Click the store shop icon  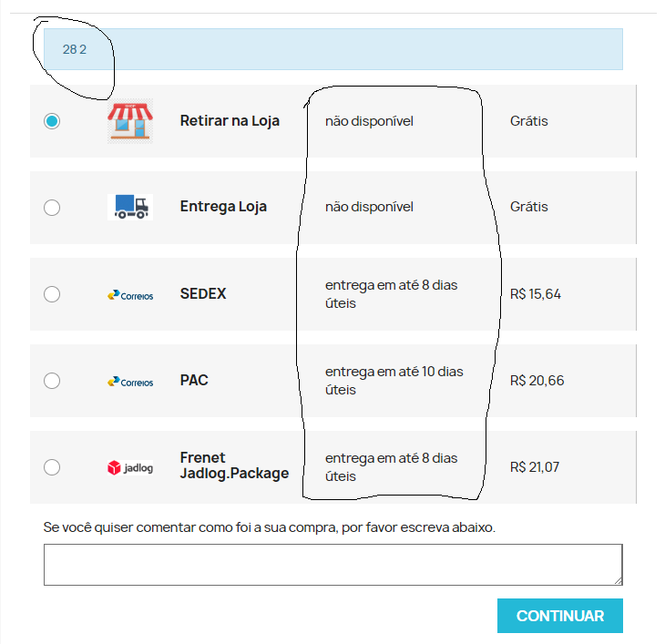[130, 121]
